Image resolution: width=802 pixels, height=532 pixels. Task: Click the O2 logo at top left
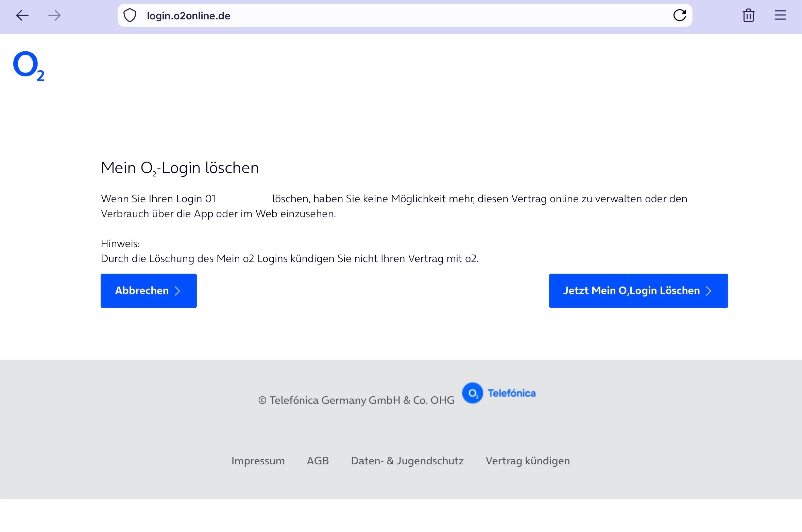pos(29,66)
